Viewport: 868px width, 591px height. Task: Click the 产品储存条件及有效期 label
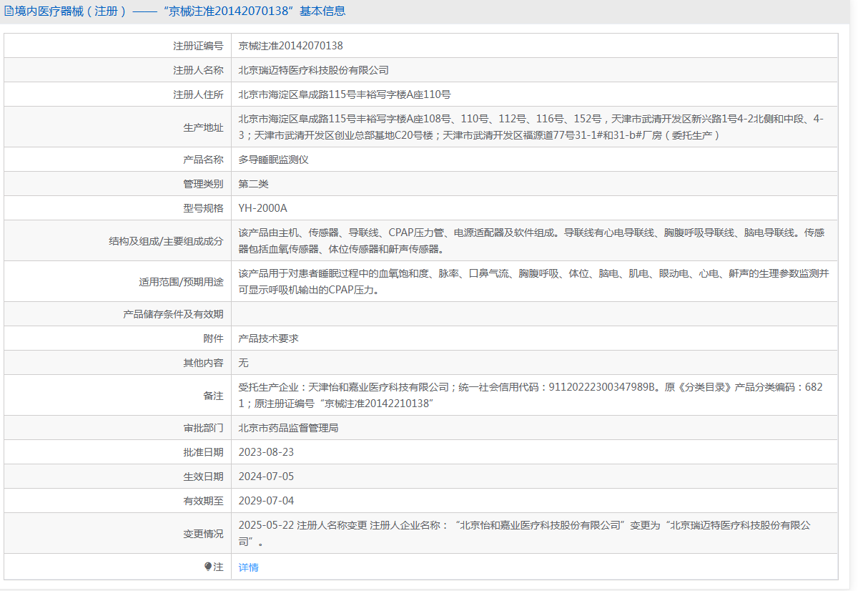click(173, 314)
